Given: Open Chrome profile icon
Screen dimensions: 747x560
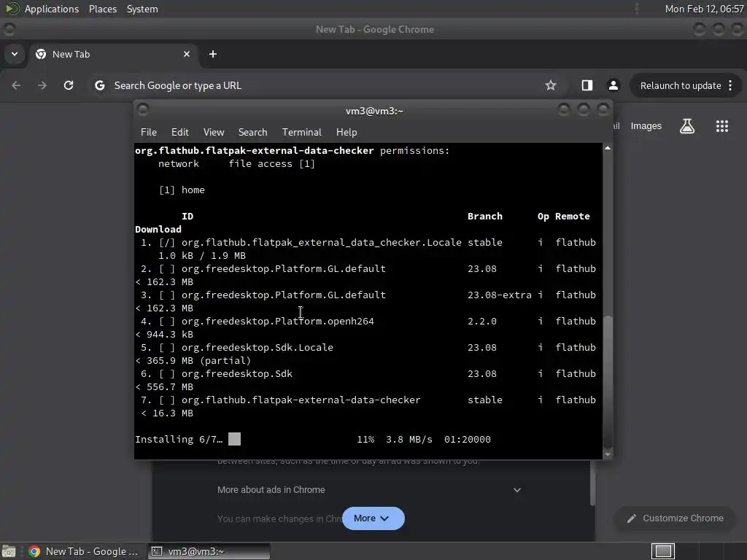Looking at the screenshot, I should [613, 85].
